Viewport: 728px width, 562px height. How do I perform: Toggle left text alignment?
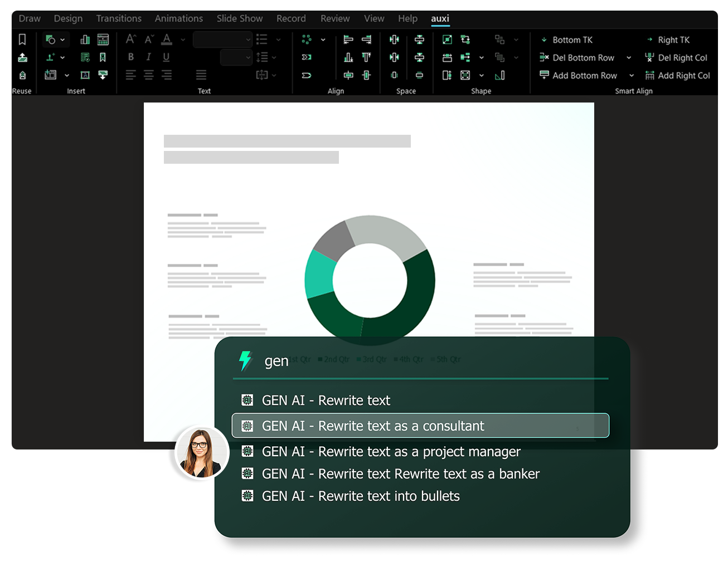(x=130, y=75)
